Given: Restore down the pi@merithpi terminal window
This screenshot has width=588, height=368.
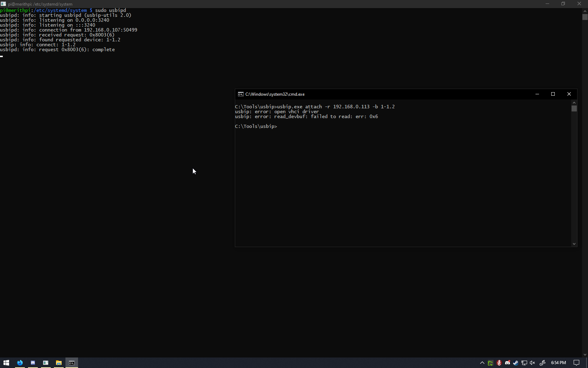Looking at the screenshot, I should (x=563, y=4).
